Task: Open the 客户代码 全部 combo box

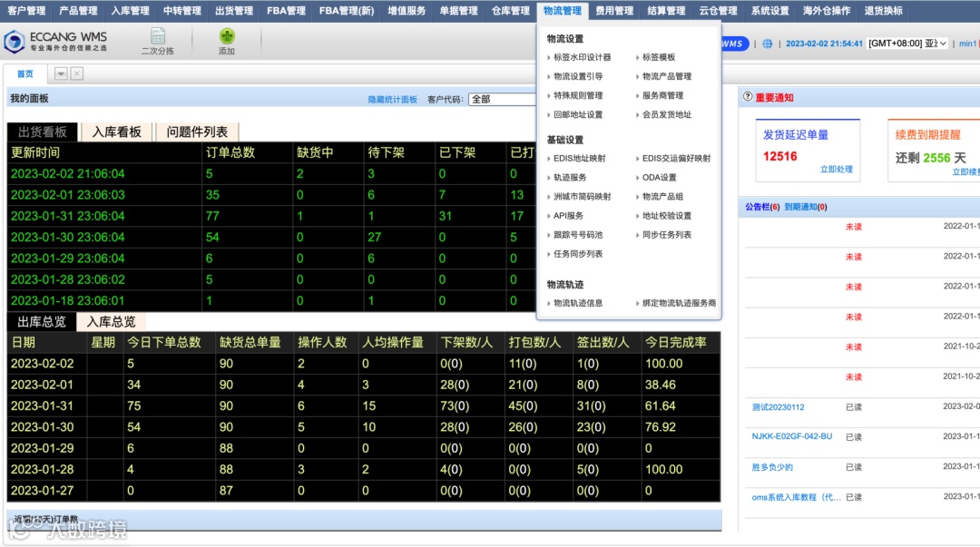Action: pyautogui.click(x=502, y=100)
